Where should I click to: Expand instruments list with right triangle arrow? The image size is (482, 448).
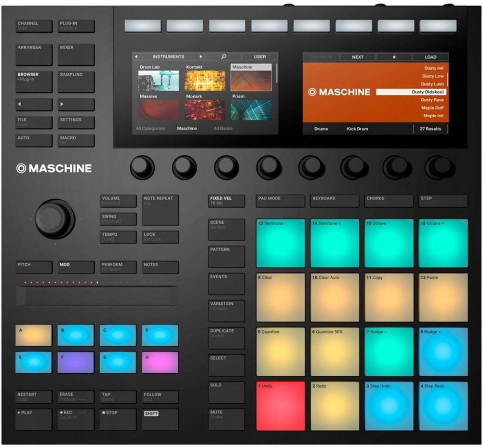click(x=201, y=56)
